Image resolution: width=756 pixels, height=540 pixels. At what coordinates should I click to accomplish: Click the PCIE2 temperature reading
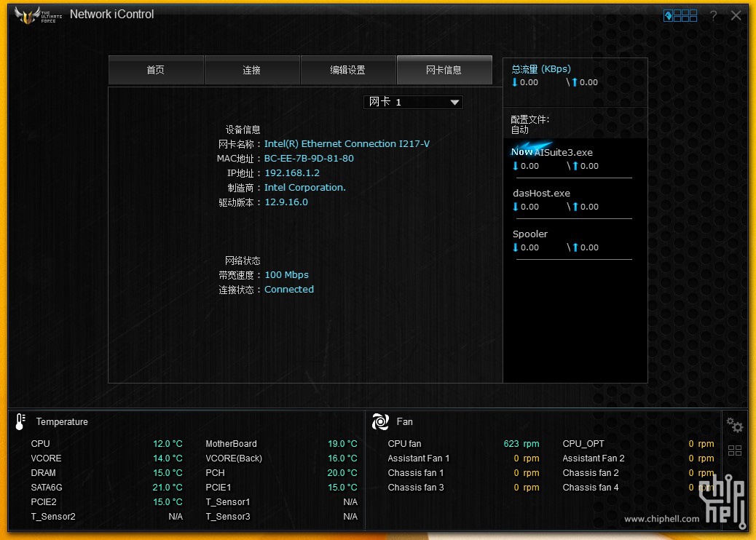click(x=168, y=502)
